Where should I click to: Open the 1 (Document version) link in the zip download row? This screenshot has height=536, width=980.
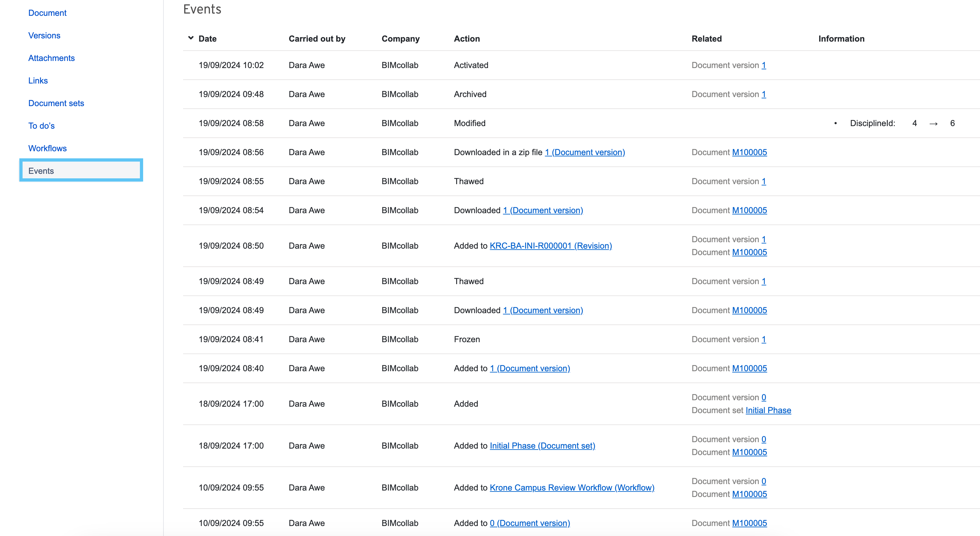point(585,152)
